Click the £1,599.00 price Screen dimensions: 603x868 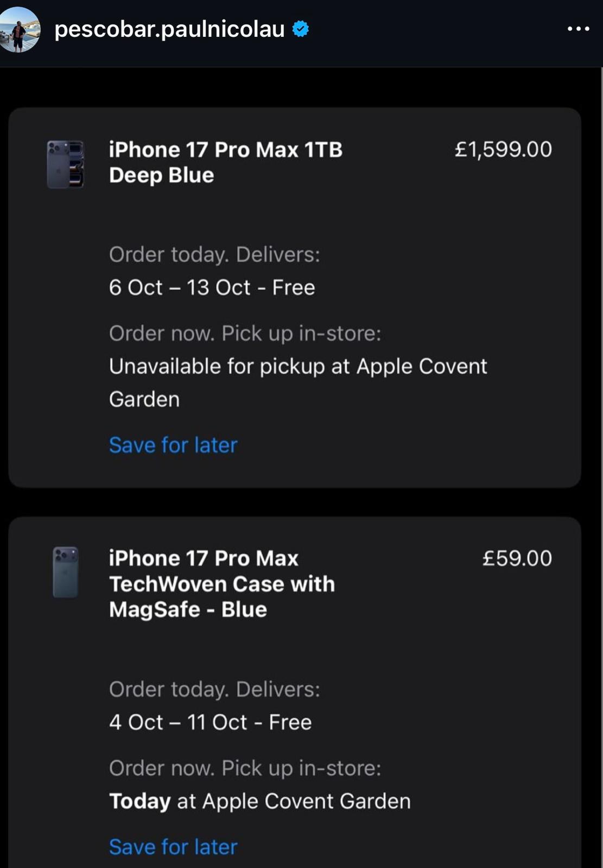pos(503,150)
